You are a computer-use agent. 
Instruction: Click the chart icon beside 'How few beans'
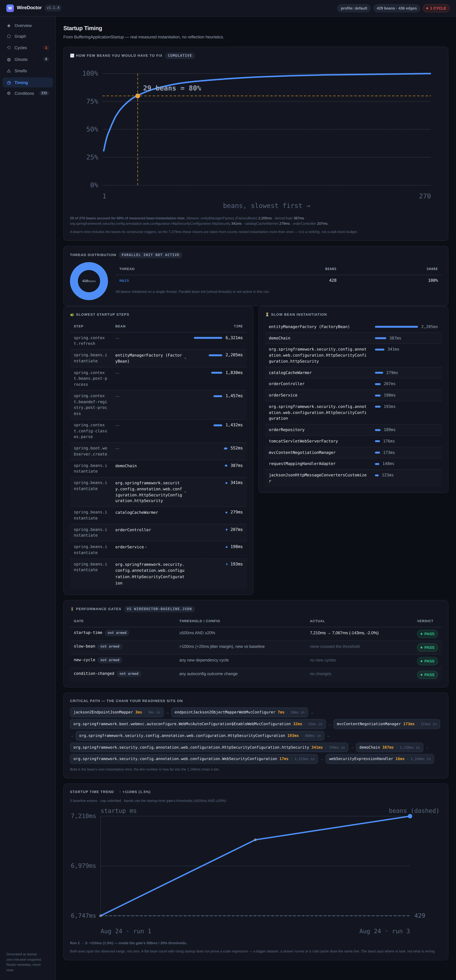[72, 55]
